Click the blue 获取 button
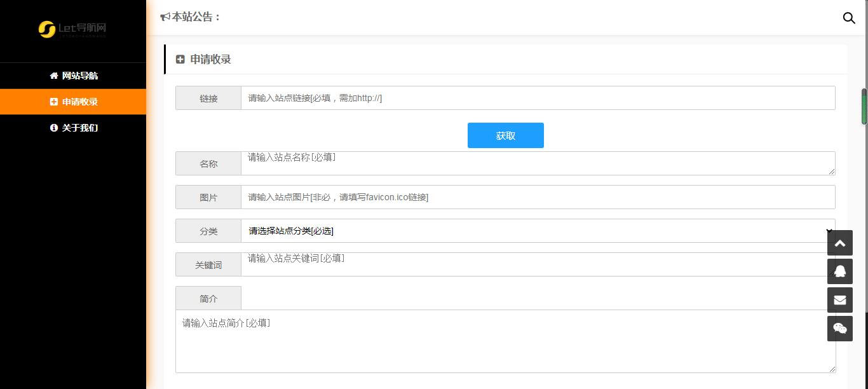868x389 pixels. coord(505,135)
